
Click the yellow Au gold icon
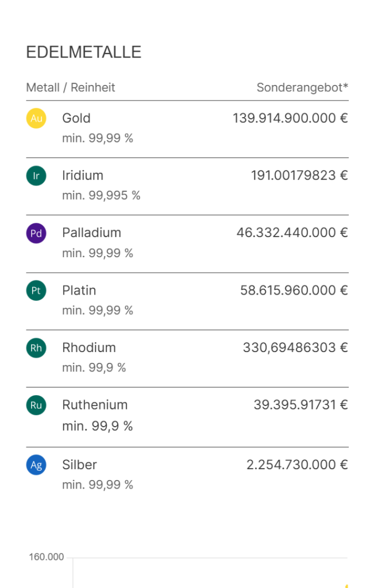pos(36,118)
